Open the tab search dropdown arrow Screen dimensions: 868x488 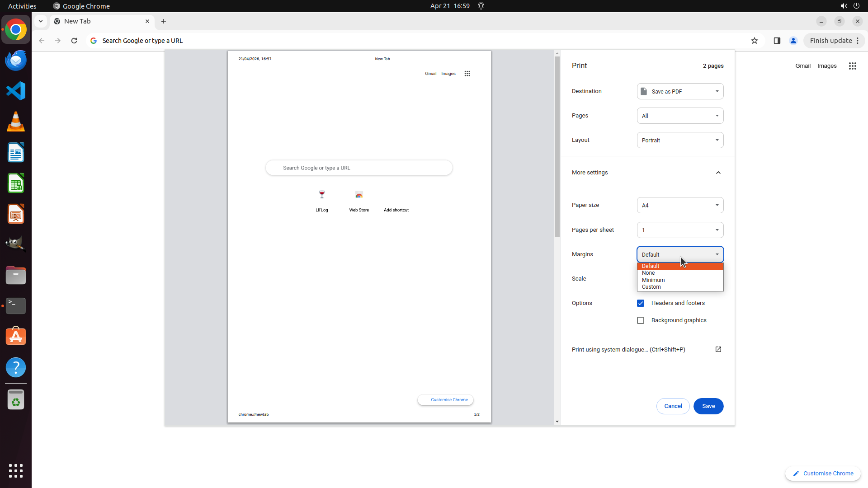coord(41,21)
